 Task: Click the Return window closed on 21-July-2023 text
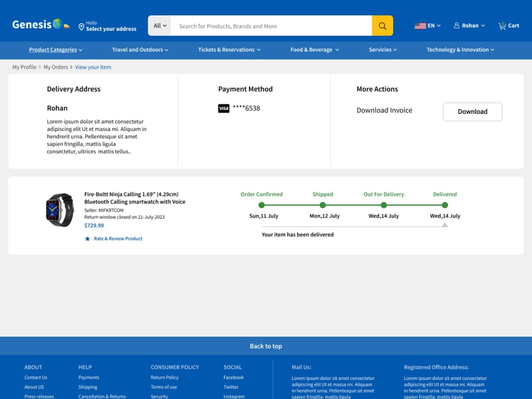[x=124, y=217]
